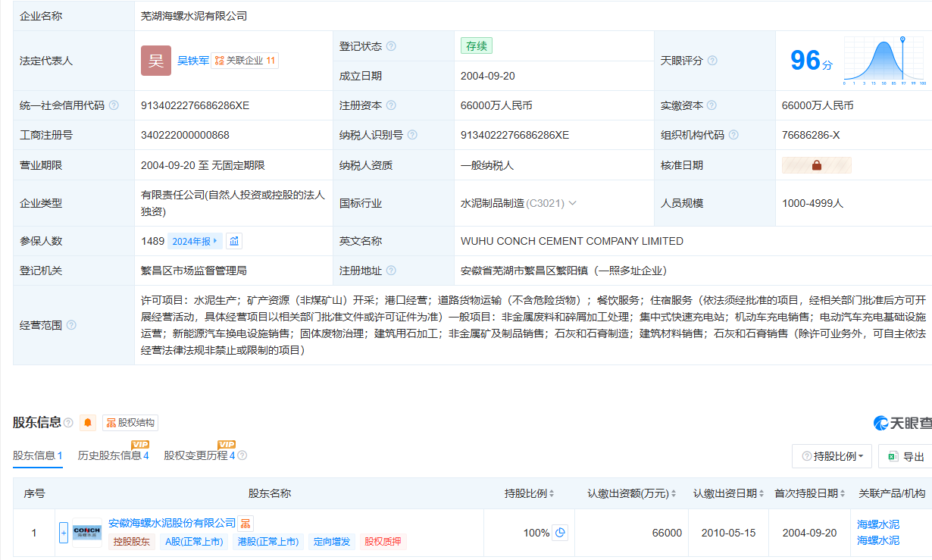Click the 吴 avatar of the legal representative

(156, 61)
